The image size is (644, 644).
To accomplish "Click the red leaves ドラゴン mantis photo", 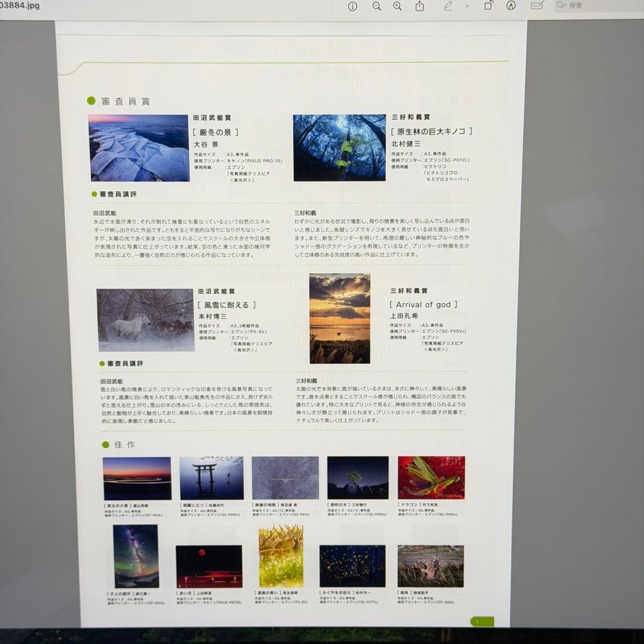I will click(431, 478).
